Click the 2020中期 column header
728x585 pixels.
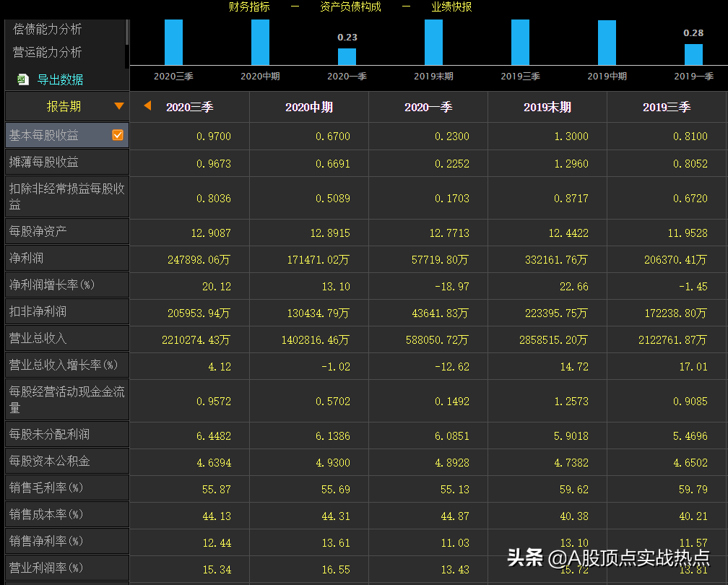[309, 107]
